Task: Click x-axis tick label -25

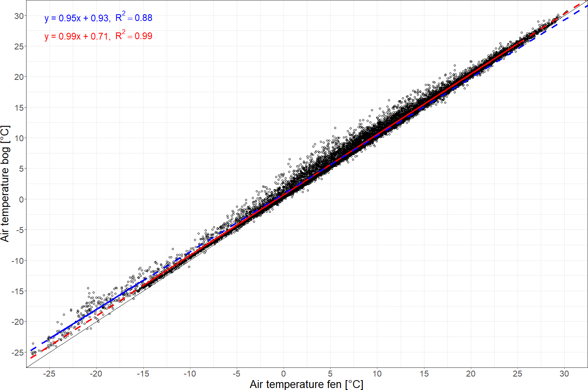Action: [49, 374]
